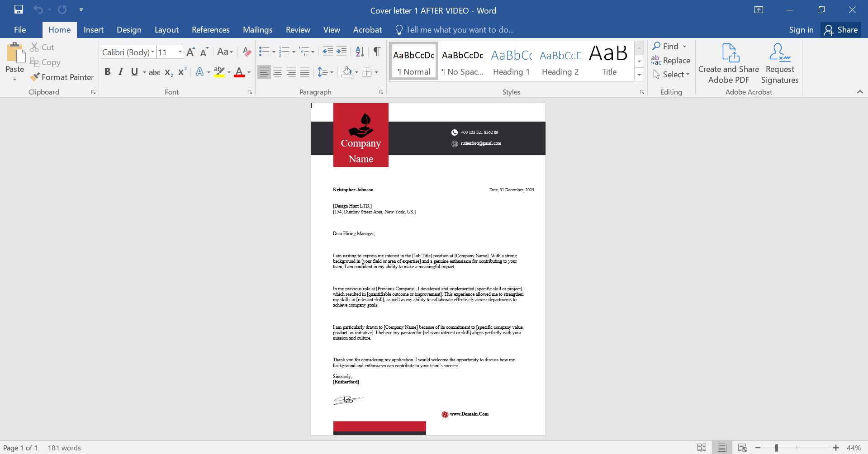
Task: Switch to the Mailings tab
Action: pos(257,29)
